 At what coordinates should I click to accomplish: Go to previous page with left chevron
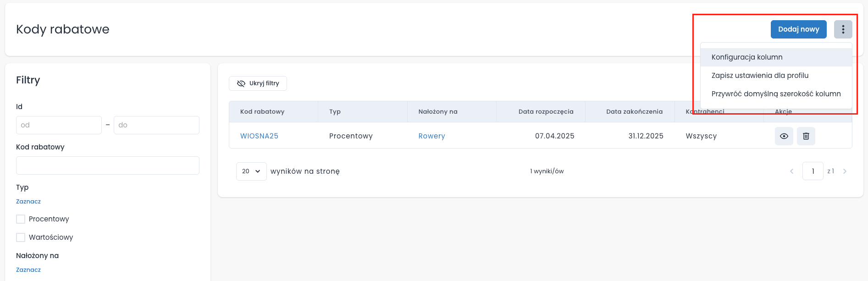click(x=791, y=171)
